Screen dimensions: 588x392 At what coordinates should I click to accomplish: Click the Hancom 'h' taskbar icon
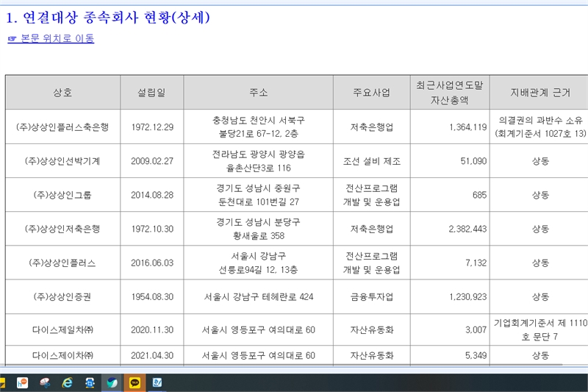pyautogui.click(x=23, y=382)
